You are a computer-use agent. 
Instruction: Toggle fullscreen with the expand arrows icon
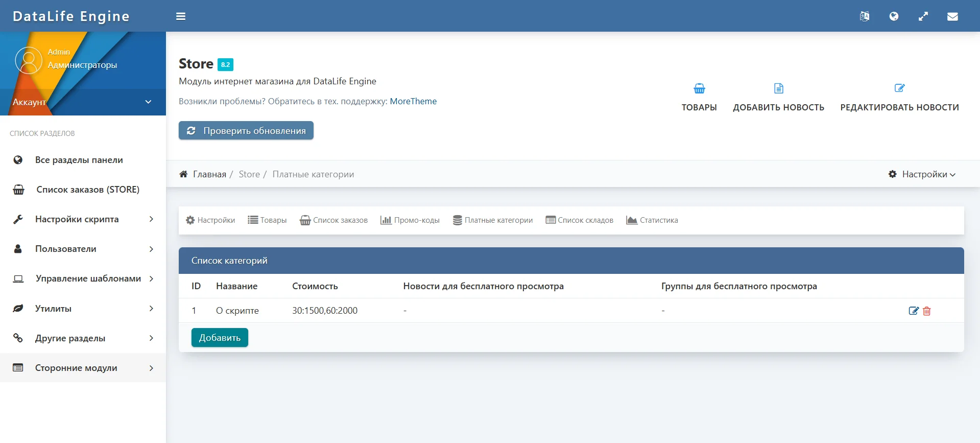click(x=923, y=16)
